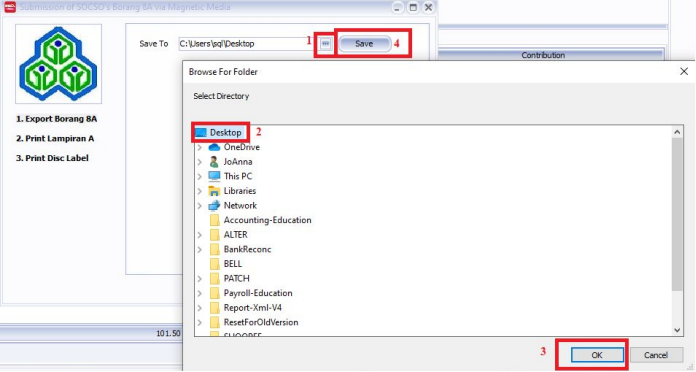This screenshot has width=696, height=372.
Task: Minimize the SOCSO Borang 8A submission window
Action: click(x=397, y=8)
